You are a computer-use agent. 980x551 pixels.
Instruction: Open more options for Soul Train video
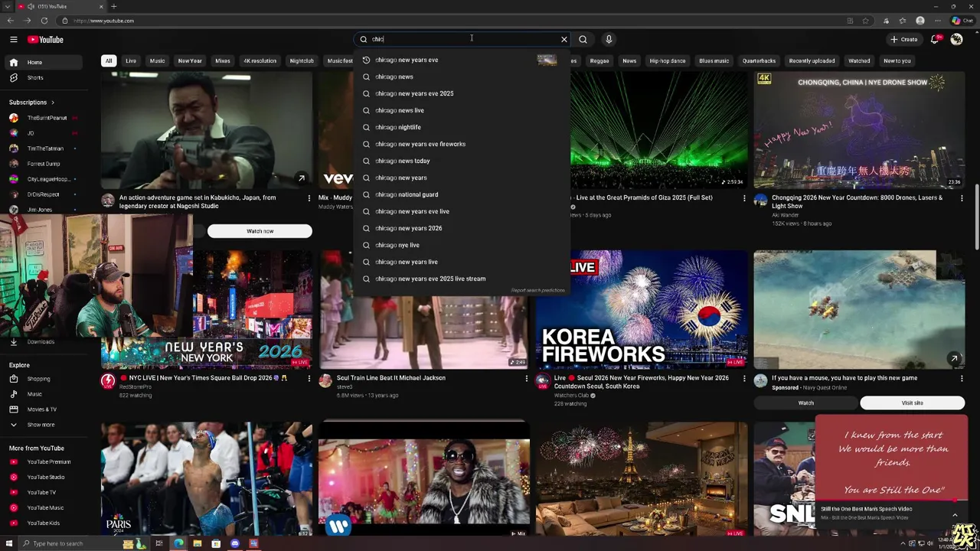coord(526,378)
